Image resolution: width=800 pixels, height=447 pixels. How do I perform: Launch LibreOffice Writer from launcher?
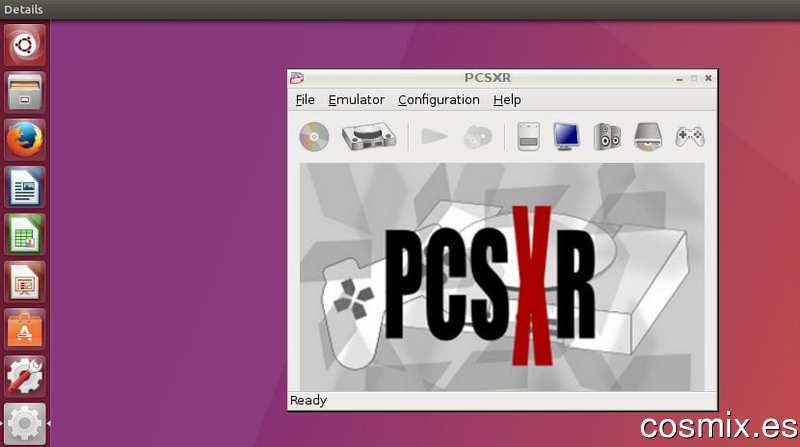click(x=24, y=187)
